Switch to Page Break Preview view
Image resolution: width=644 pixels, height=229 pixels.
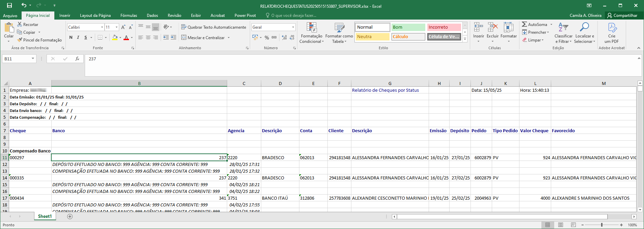[x=573, y=225]
